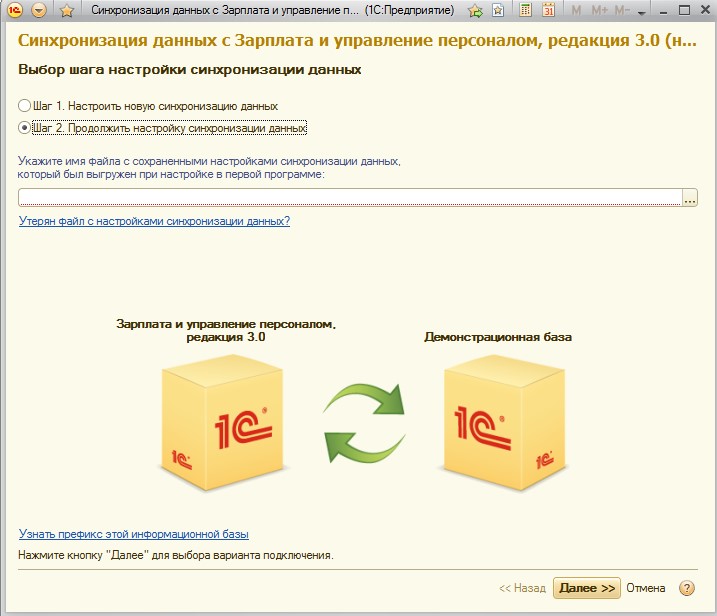The image size is (717, 616).
Task: Click the text Нажмите кнопку "Далее" hint
Action: (x=176, y=555)
